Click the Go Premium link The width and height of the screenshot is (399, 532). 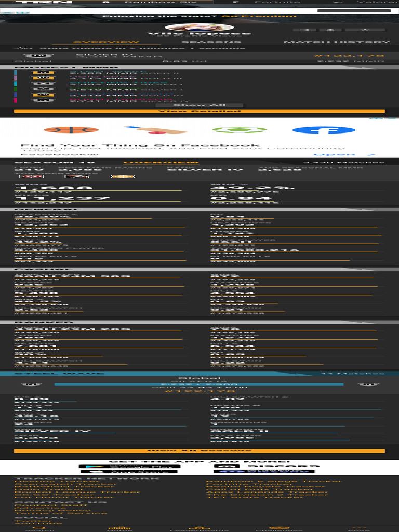pyautogui.click(x=259, y=16)
